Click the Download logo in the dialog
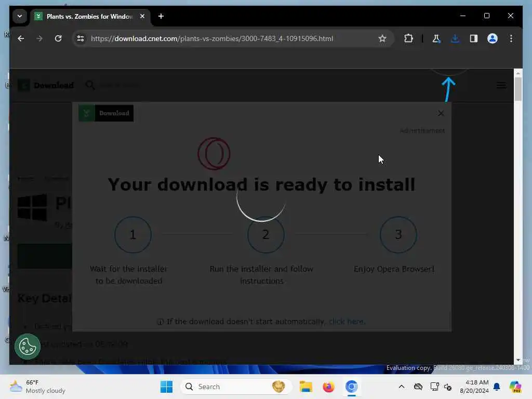This screenshot has width=532, height=399. coord(106,113)
